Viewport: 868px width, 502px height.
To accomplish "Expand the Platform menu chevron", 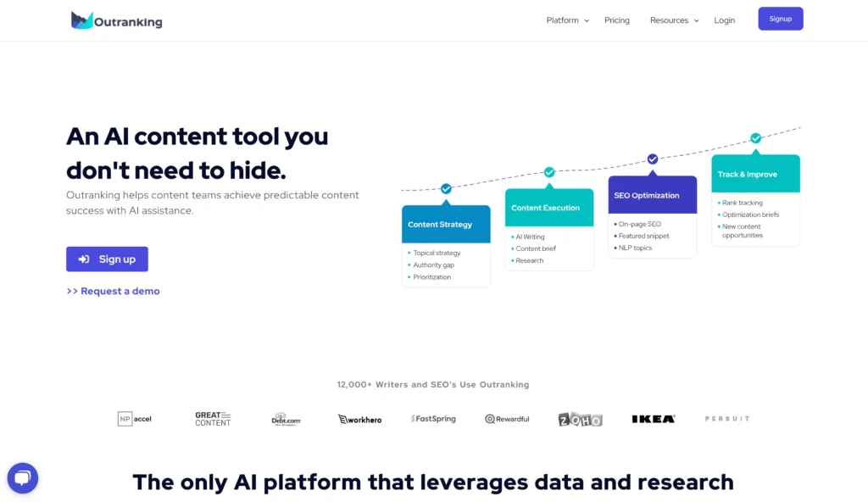I will click(587, 20).
